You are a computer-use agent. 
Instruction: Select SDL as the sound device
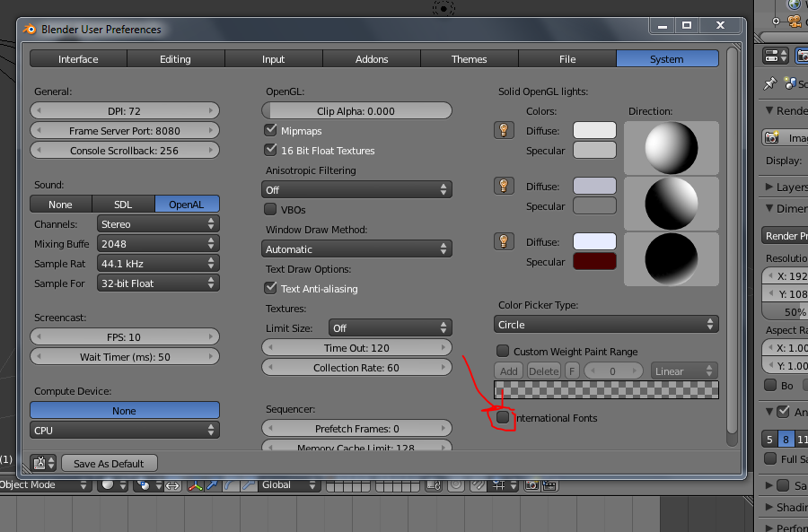[123, 204]
